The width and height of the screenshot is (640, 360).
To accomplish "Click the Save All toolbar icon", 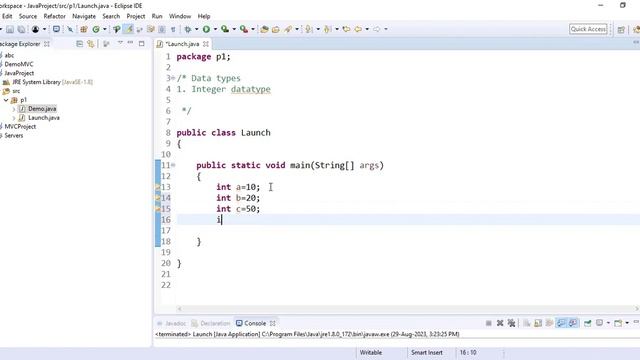I will 21,29.
